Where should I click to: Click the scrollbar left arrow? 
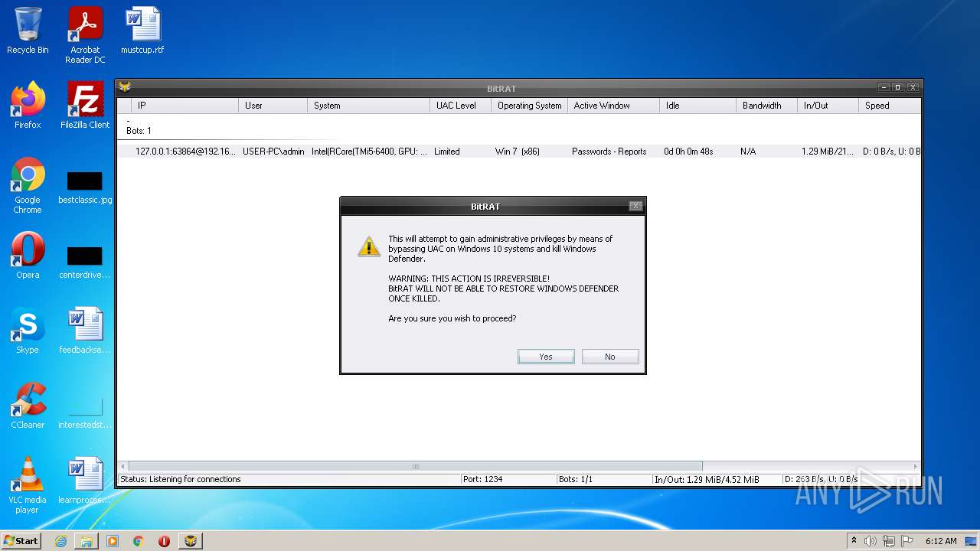point(123,466)
